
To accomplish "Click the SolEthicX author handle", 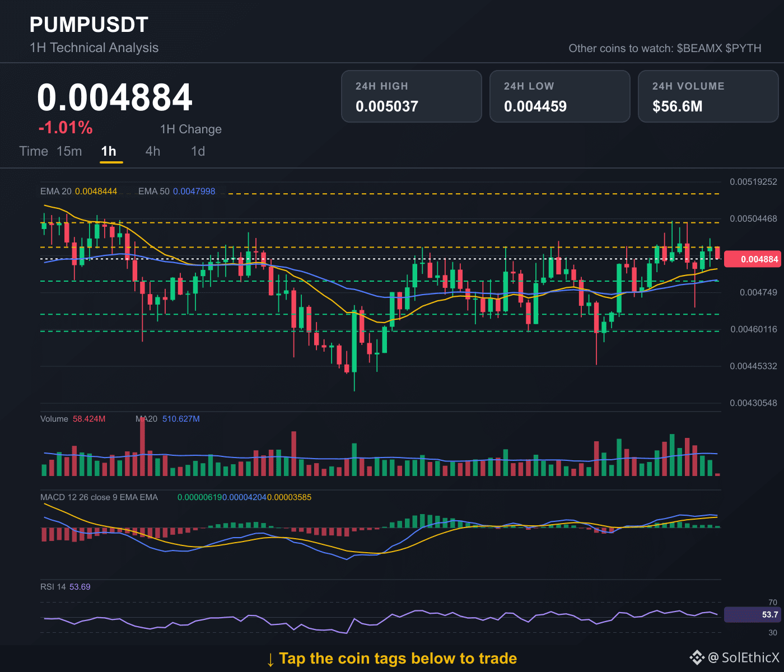I will click(x=750, y=657).
